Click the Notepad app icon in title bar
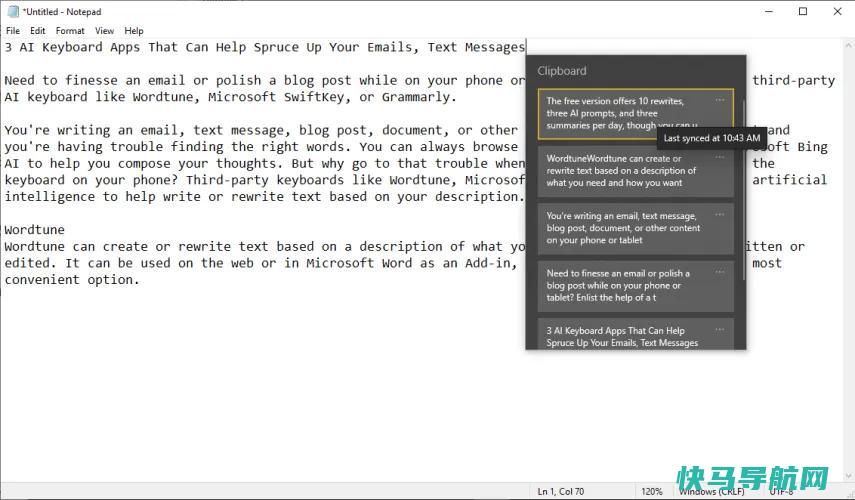This screenshot has height=500, width=855. (x=13, y=11)
